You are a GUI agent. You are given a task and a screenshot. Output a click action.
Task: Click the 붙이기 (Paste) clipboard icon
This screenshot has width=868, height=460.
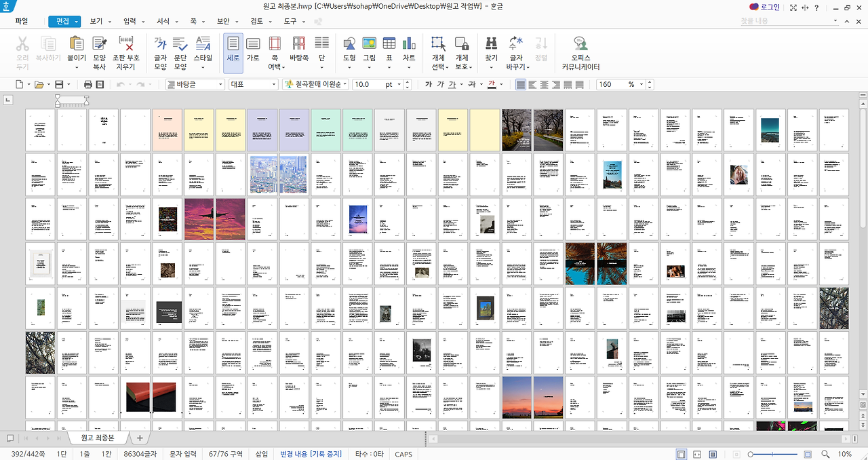77,44
